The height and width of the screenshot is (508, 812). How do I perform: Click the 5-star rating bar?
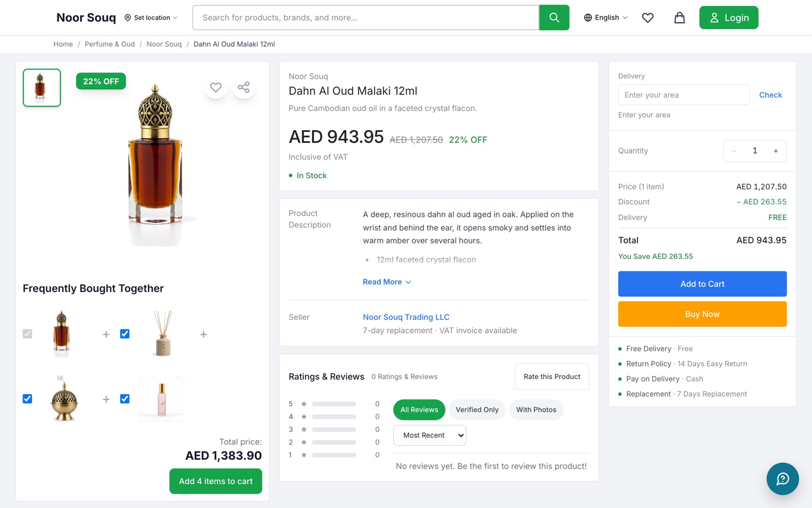point(334,404)
